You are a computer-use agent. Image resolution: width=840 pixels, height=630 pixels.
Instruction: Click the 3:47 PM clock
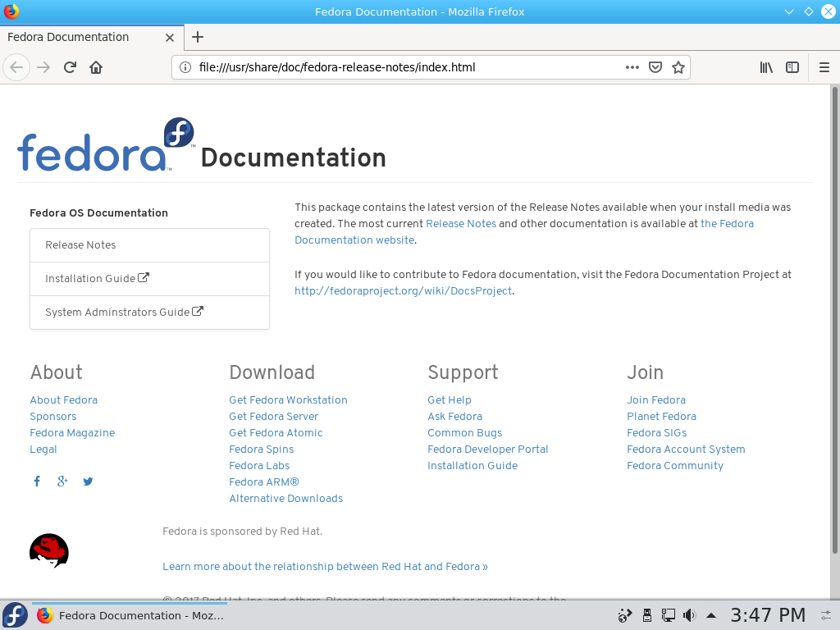tap(768, 615)
